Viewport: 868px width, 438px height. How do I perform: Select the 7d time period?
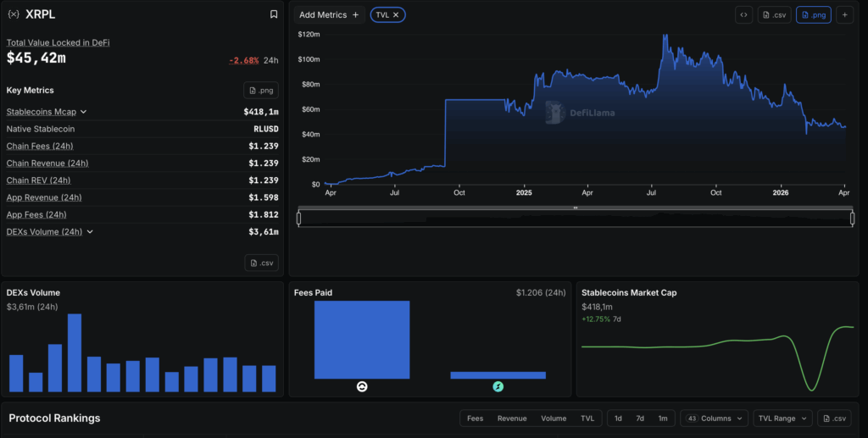pyautogui.click(x=640, y=419)
